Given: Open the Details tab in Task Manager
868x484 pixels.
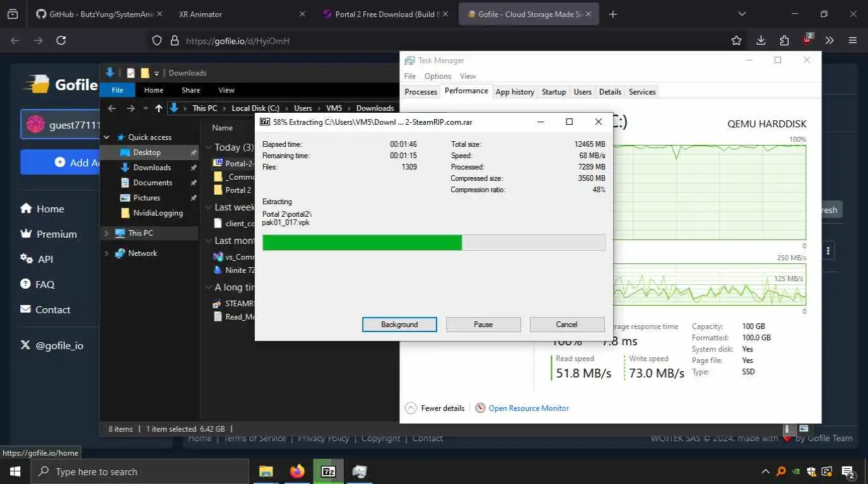Looking at the screenshot, I should coord(610,92).
